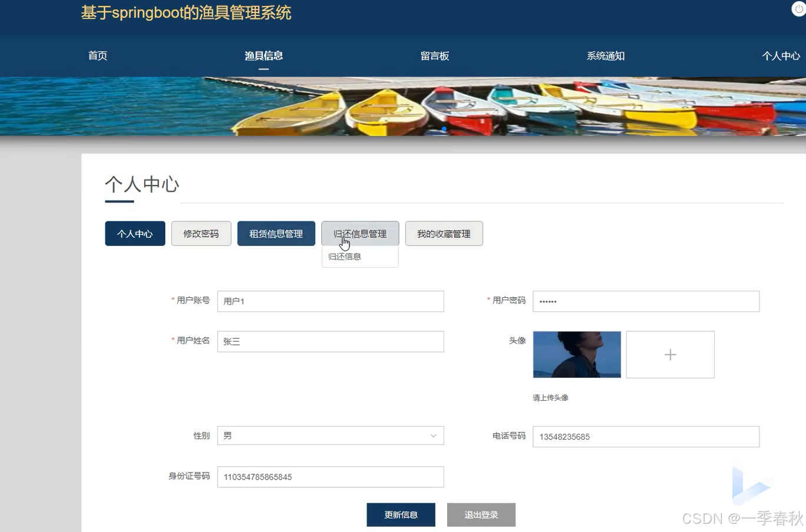Switch to the 修改密码 tab
806x532 pixels.
tap(201, 233)
